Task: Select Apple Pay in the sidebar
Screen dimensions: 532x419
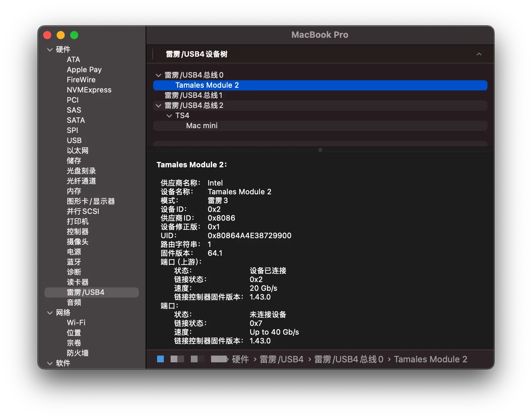Action: (84, 70)
